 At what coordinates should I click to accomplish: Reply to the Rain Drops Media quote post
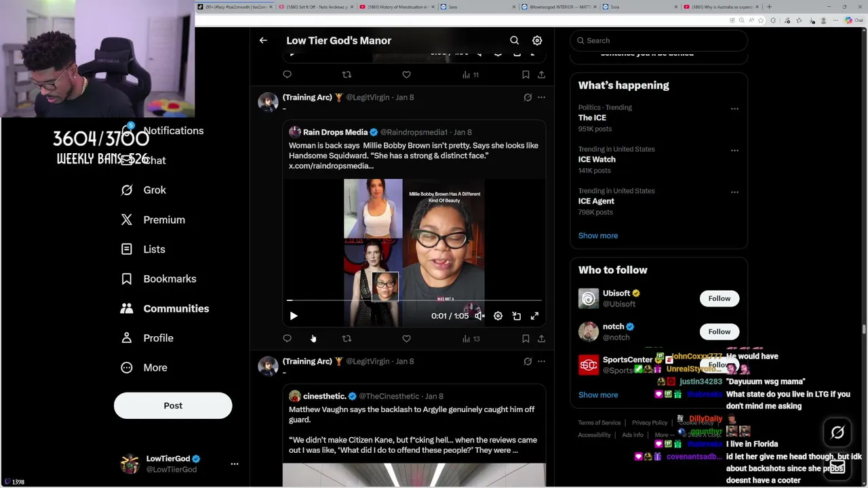[x=287, y=338]
